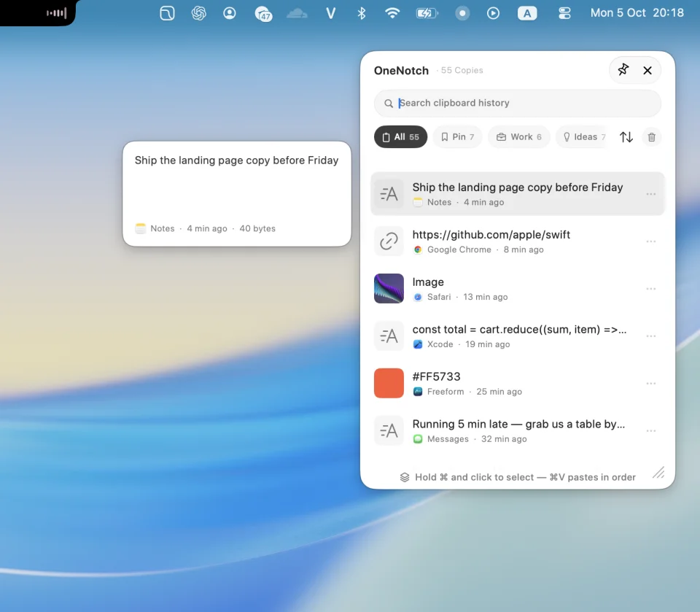This screenshot has width=700, height=612.
Task: Select the All 55 filter tab
Action: click(x=400, y=136)
